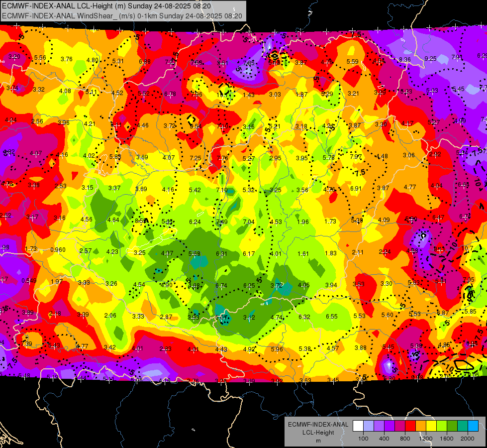The image size is (487, 448).
Task: Click the wind shear value 1.96
Action: [x=303, y=222]
